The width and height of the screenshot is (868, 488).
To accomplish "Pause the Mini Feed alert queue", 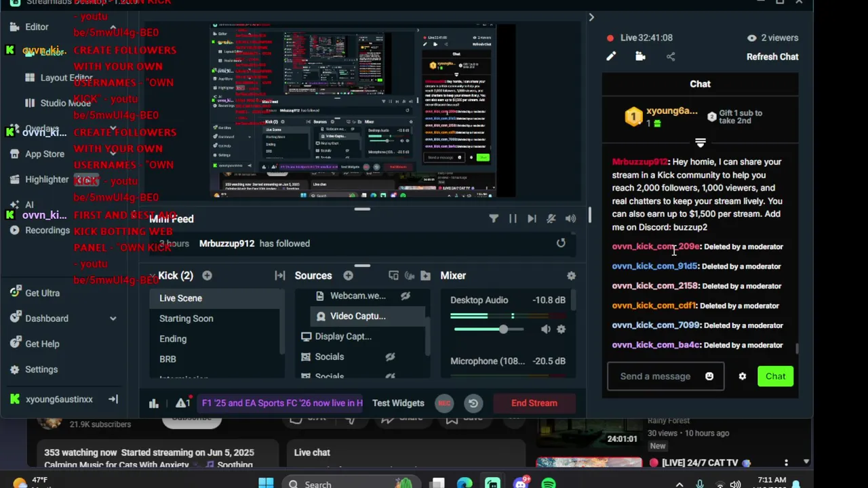I will [513, 218].
